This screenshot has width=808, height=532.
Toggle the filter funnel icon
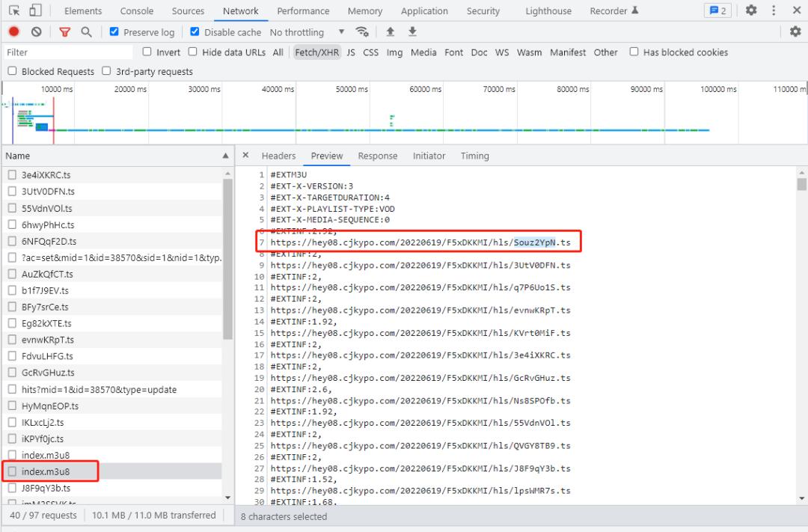coord(64,32)
